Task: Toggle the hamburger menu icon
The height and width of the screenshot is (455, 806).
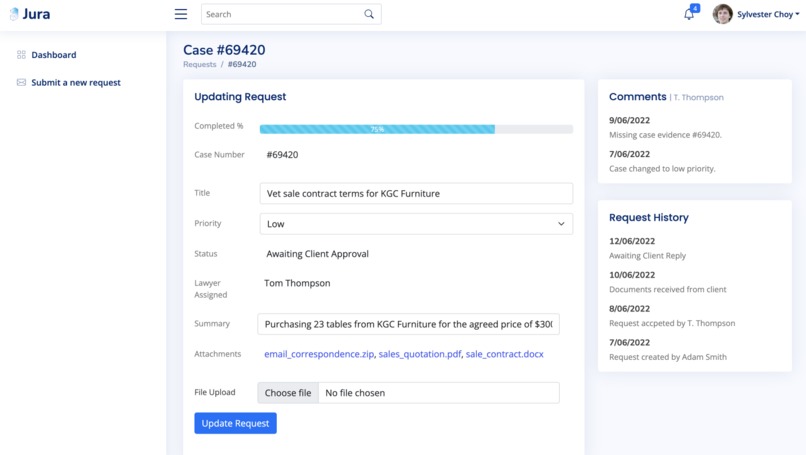Action: pos(180,14)
